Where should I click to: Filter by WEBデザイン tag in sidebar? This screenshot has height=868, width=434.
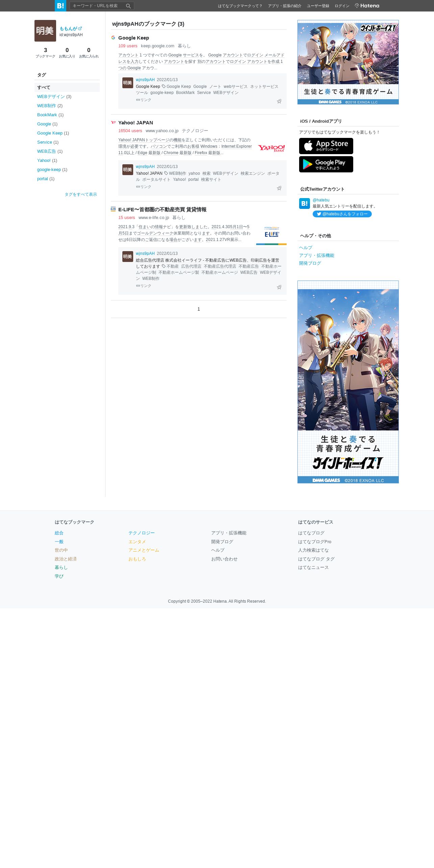51,96
